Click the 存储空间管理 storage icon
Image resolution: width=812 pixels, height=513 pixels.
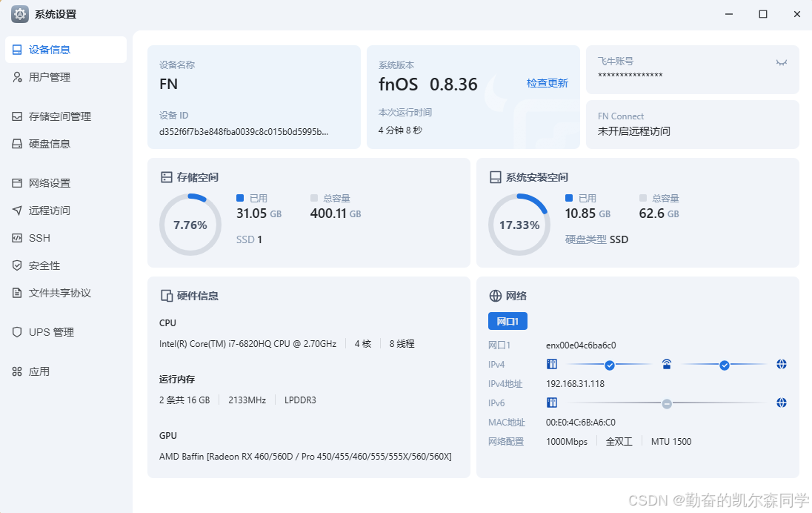17,116
